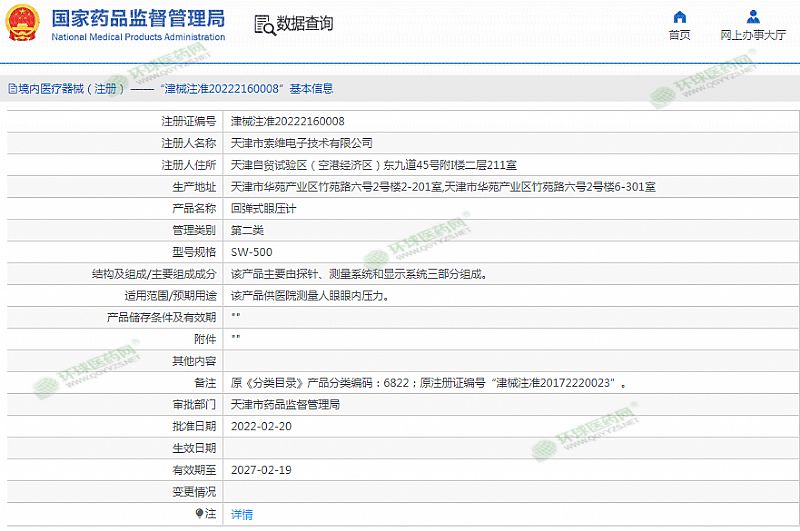Click the 数据查询 heading text

tap(305, 24)
